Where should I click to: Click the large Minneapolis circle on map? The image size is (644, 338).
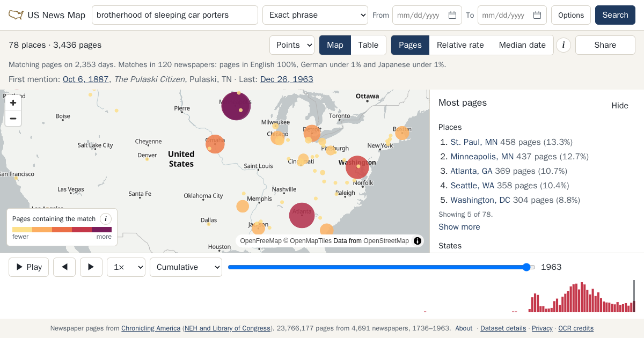coord(236,106)
